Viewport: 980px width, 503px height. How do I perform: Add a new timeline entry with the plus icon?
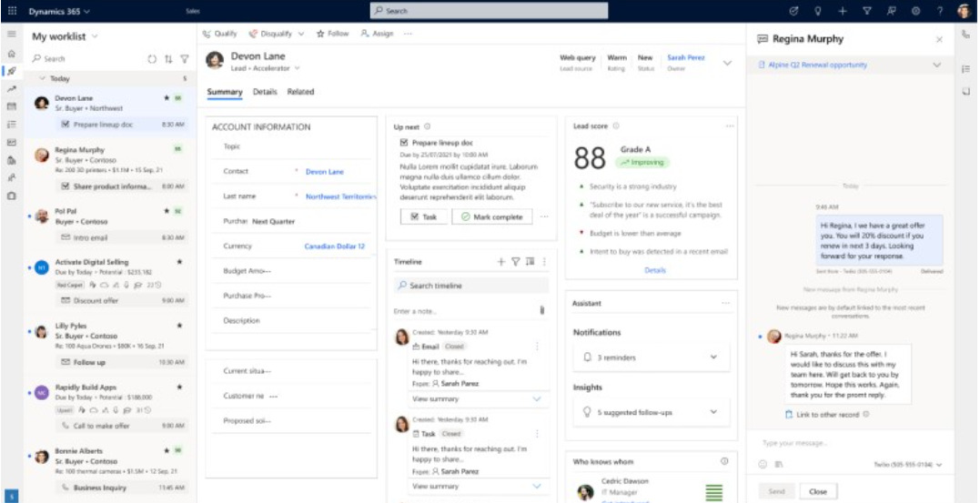[500, 262]
